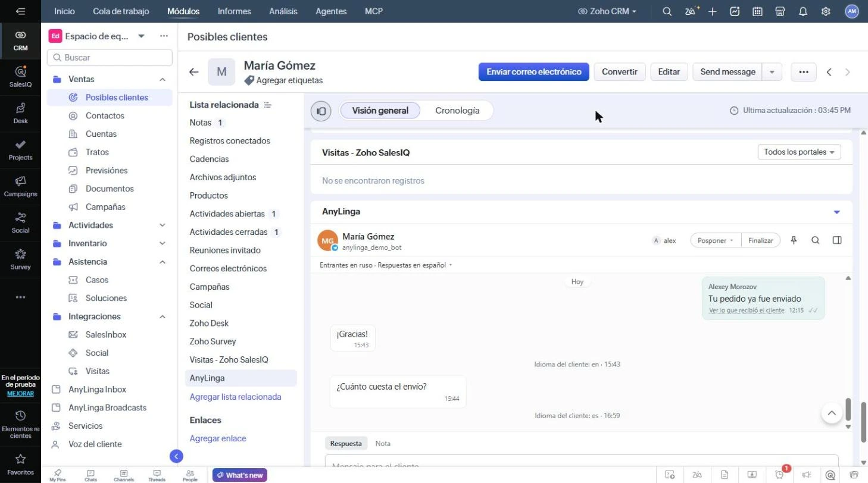Click the Finalizar button
The height and width of the screenshot is (483, 868).
pyautogui.click(x=761, y=240)
